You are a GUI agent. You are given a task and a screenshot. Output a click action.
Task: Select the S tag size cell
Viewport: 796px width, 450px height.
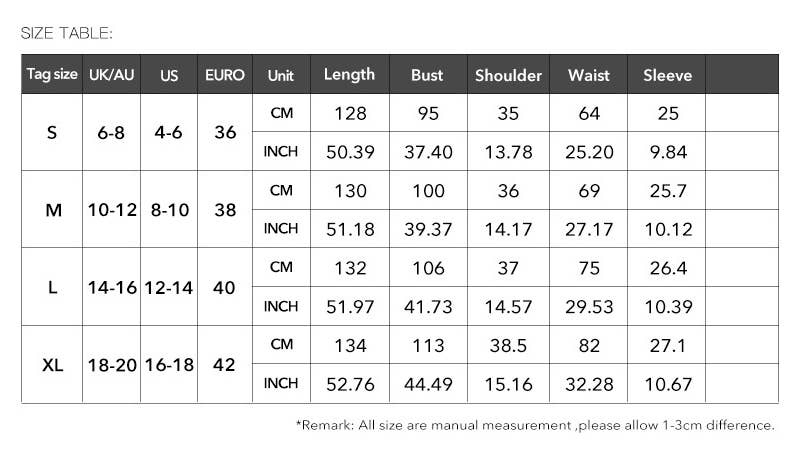click(x=52, y=132)
